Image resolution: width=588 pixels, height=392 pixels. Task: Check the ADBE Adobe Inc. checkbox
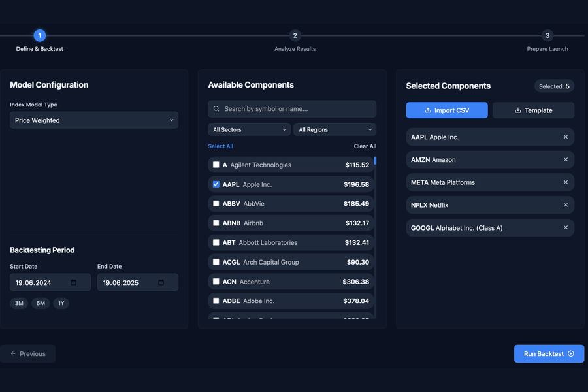coord(216,301)
